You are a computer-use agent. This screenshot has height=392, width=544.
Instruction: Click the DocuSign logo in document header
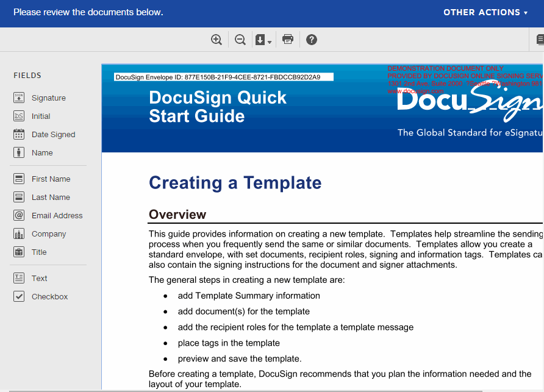tap(470, 101)
